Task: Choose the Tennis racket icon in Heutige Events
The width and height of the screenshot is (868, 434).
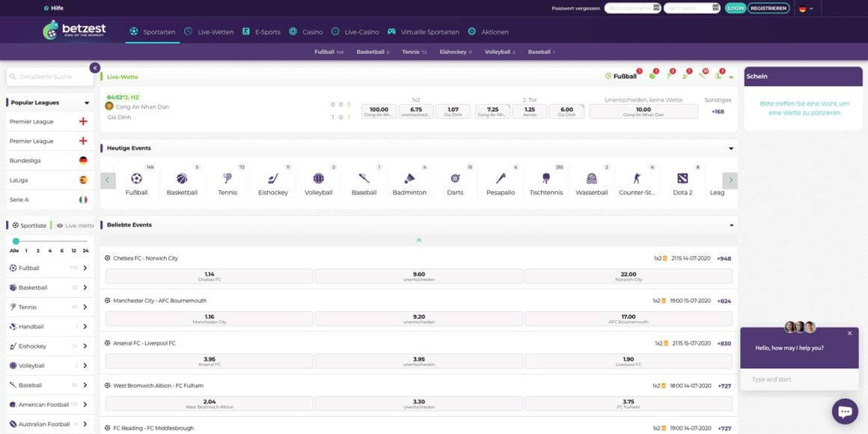Action: (227, 178)
